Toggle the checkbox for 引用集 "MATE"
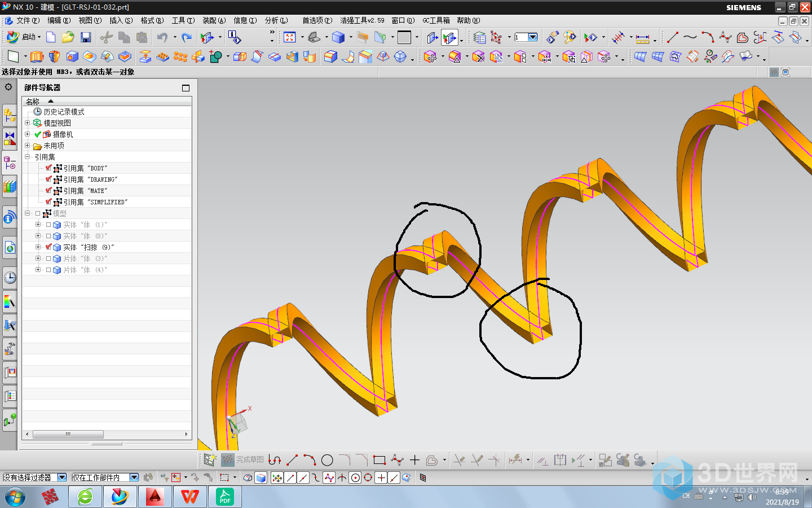The width and height of the screenshot is (812, 508). point(48,191)
